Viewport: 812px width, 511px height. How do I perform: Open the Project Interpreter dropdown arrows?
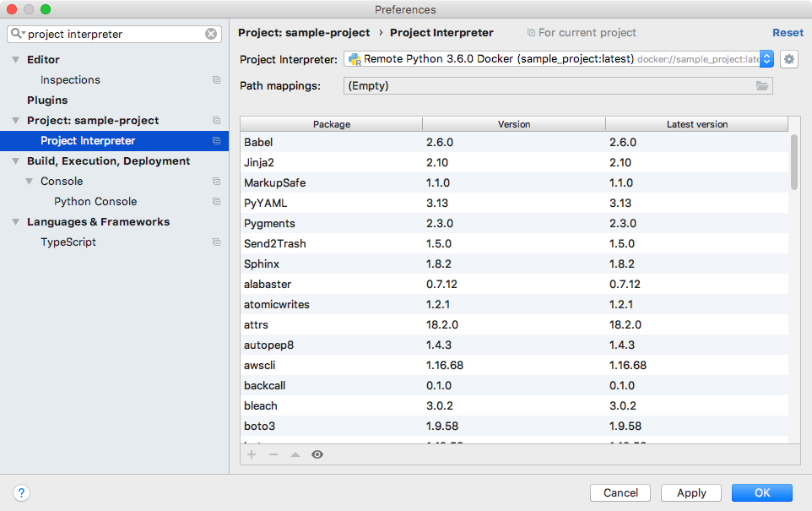coord(767,59)
